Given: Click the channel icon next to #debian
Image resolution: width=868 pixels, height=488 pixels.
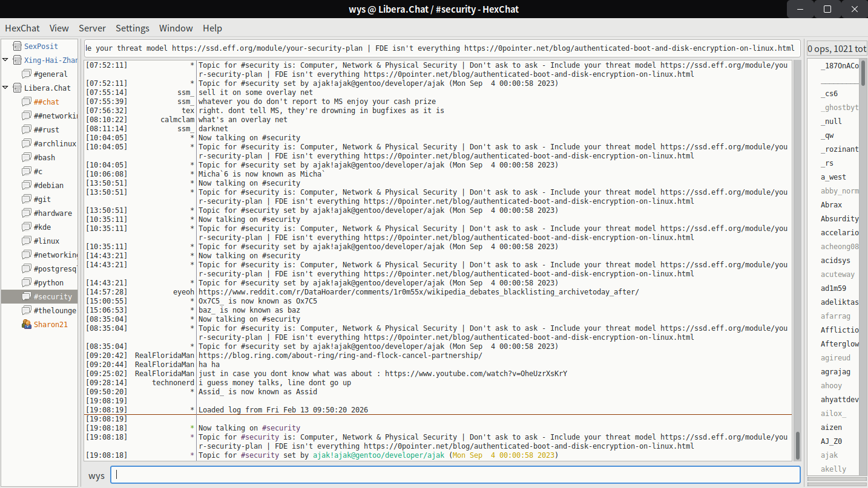Looking at the screenshot, I should pos(26,185).
